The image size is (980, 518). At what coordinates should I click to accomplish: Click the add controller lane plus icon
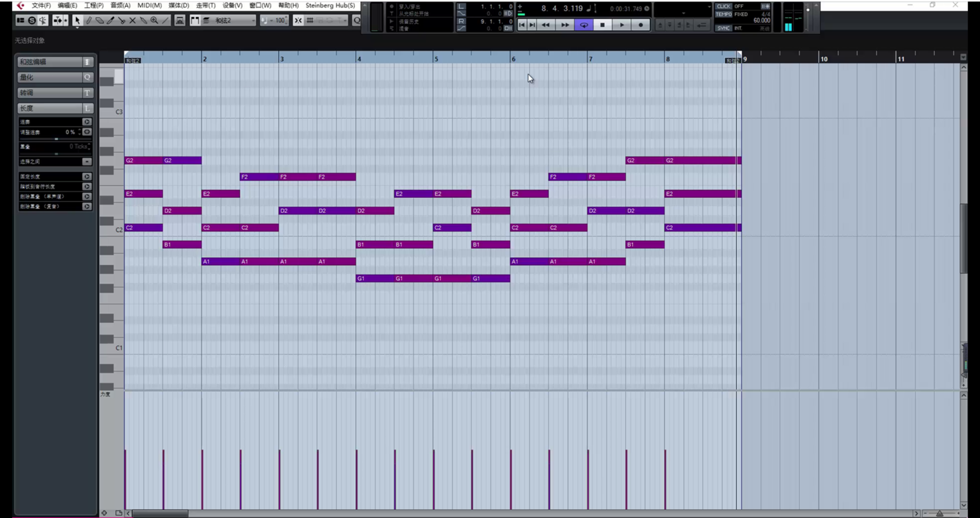104,513
